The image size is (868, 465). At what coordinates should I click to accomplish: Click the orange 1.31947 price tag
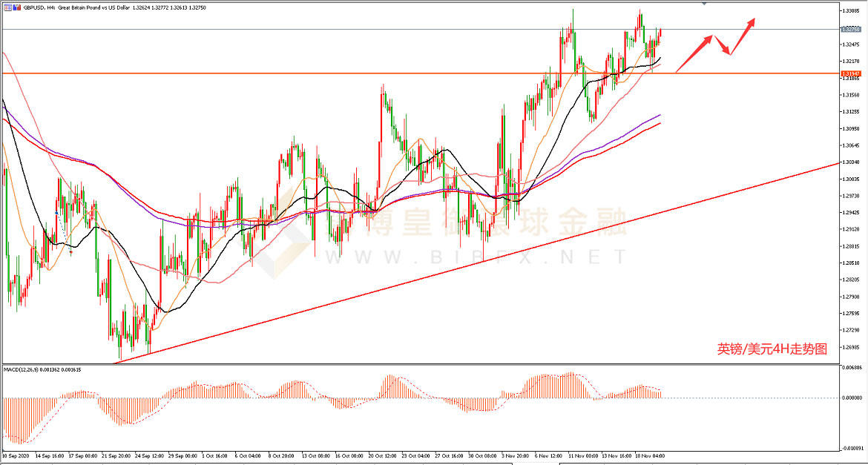tap(850, 73)
